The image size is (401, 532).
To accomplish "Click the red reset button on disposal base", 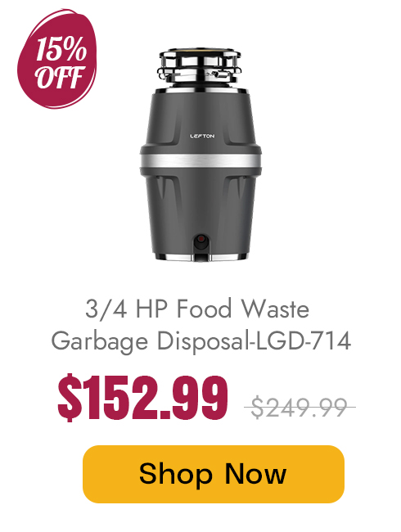I will pyautogui.click(x=201, y=239).
